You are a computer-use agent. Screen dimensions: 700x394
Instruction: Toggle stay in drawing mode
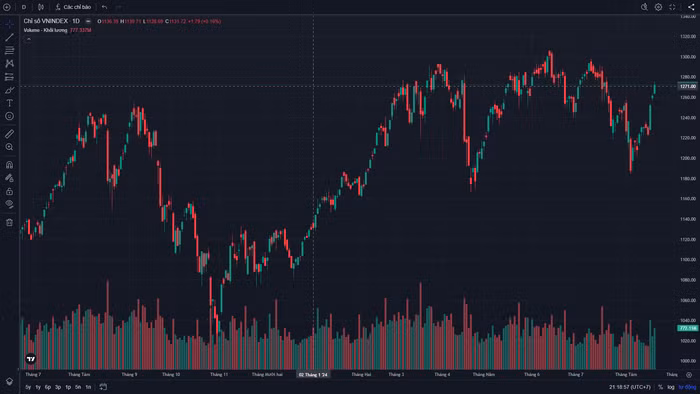9,178
